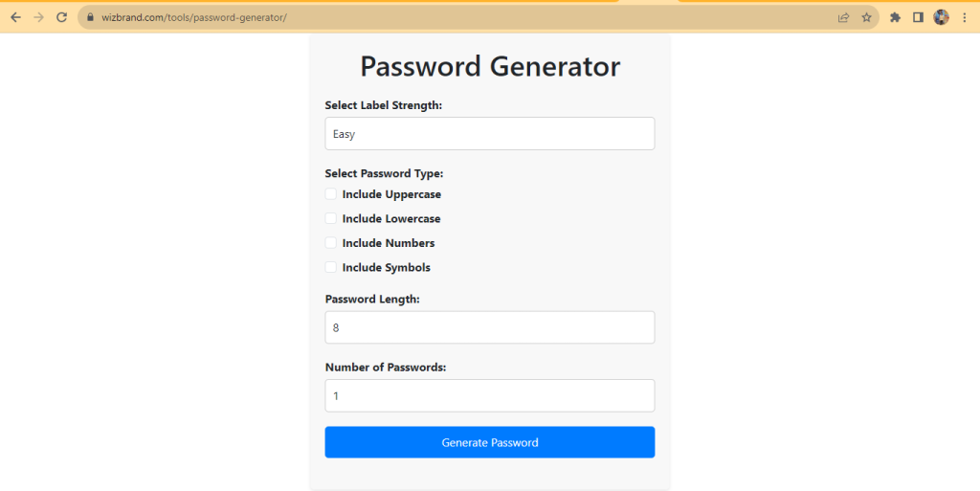Viewport: 980px width, 491px height.
Task: Open the Select Label Strength dropdown
Action: pyautogui.click(x=489, y=134)
